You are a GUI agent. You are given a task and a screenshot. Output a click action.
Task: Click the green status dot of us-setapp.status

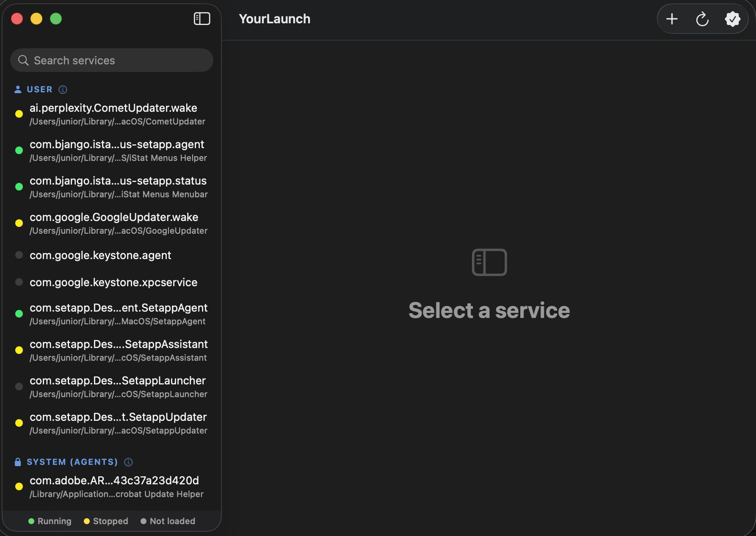[19, 186]
